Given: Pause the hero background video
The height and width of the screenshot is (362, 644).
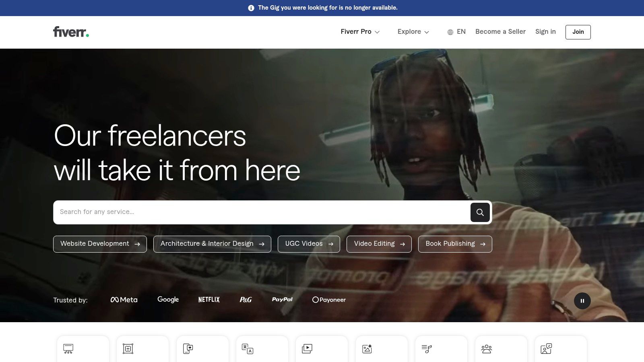Looking at the screenshot, I should 582,301.
